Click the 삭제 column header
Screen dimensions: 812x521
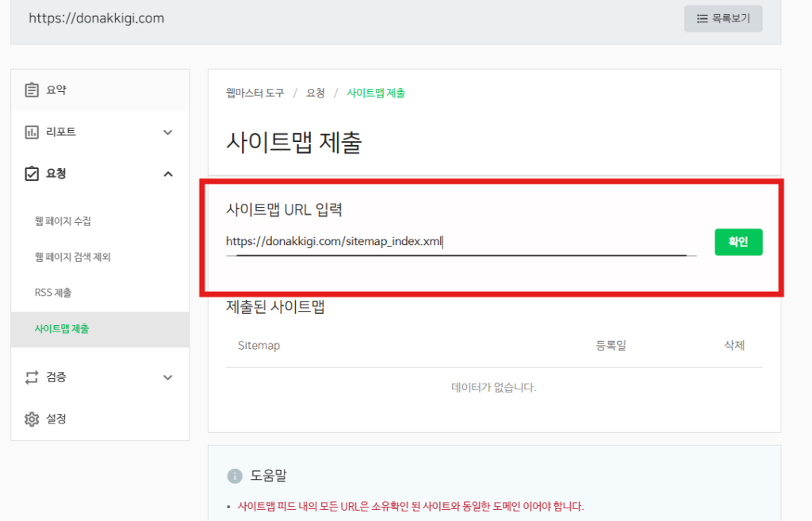point(734,346)
